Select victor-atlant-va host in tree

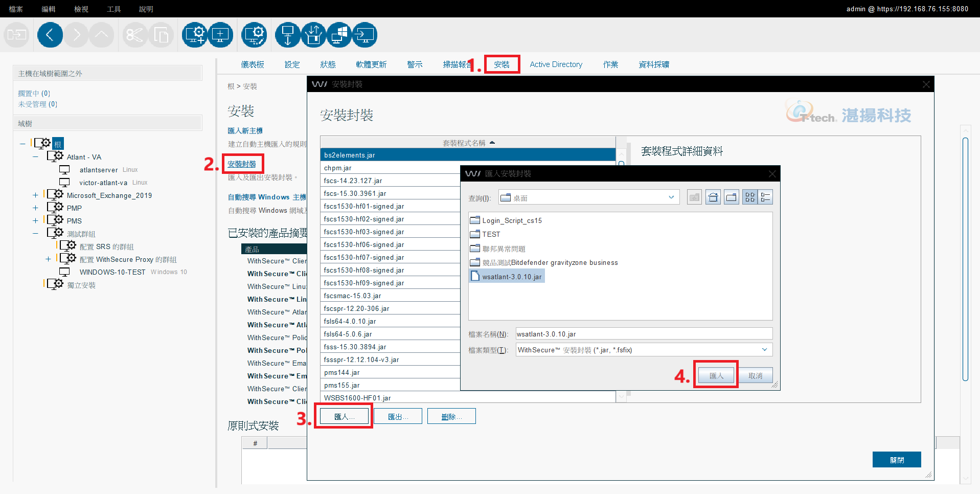103,183
